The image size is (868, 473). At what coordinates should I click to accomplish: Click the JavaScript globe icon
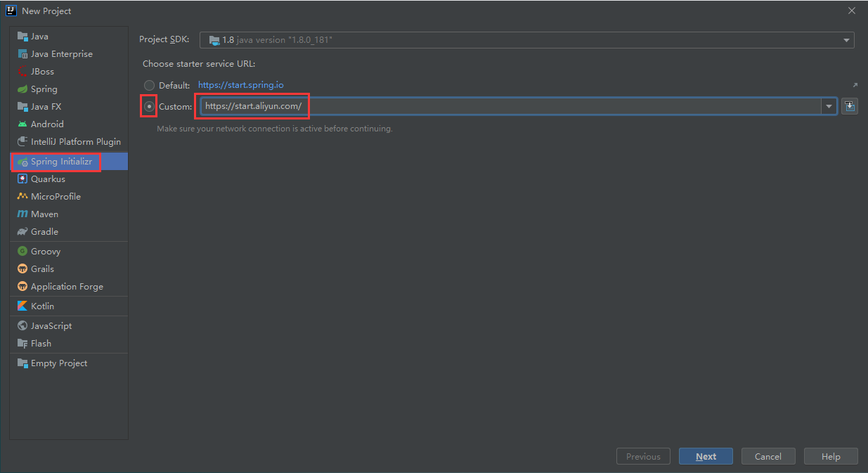click(22, 326)
